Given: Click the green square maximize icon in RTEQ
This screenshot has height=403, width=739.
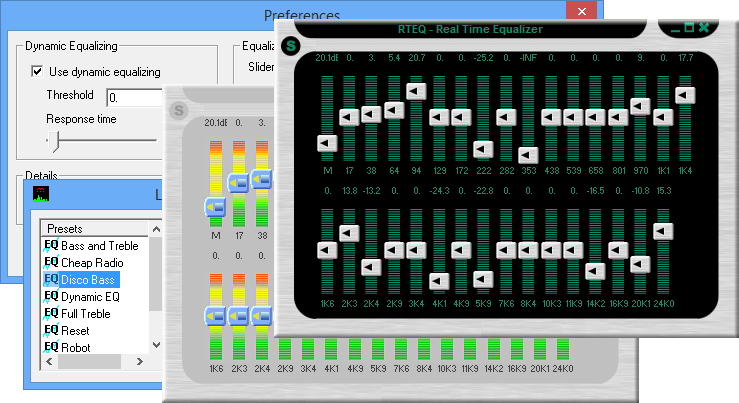Looking at the screenshot, I should click(687, 27).
